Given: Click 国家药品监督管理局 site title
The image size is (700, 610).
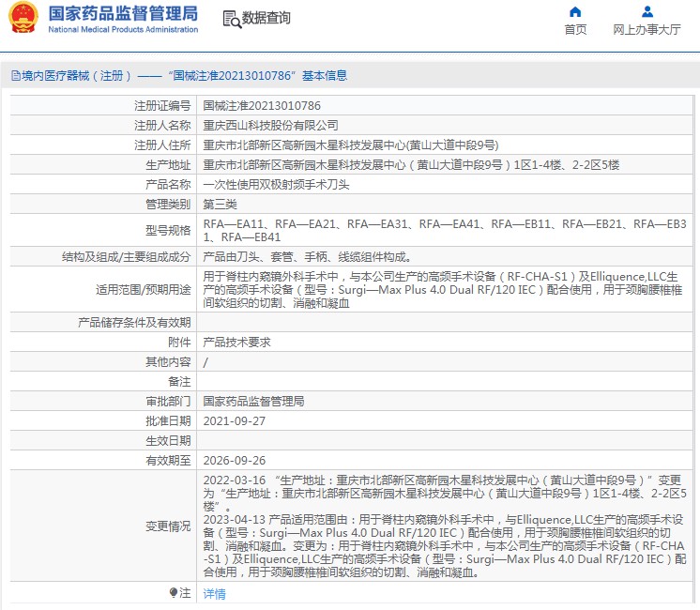Looking at the screenshot, I should tap(123, 13).
